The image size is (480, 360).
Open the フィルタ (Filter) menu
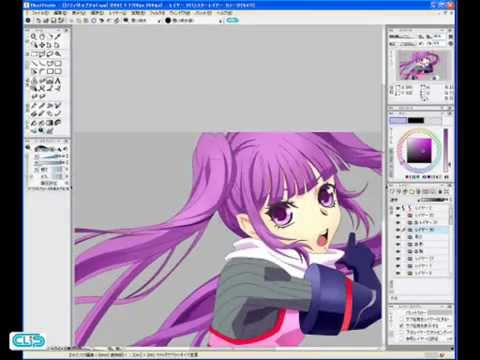point(157,13)
